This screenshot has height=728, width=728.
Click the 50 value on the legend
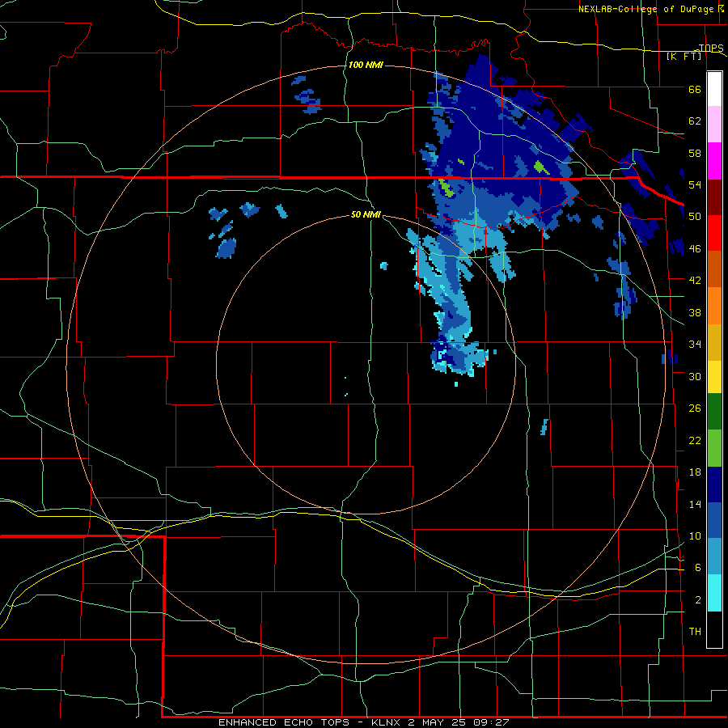click(x=695, y=216)
